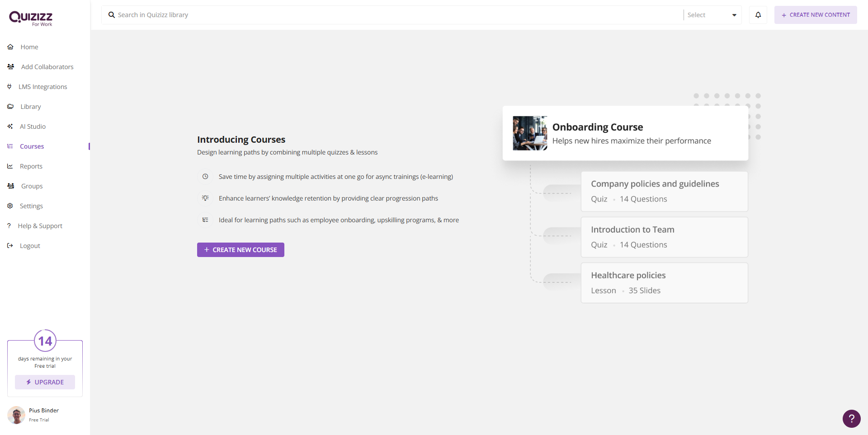Go to Groups in sidebar
868x435 pixels.
[x=32, y=186]
